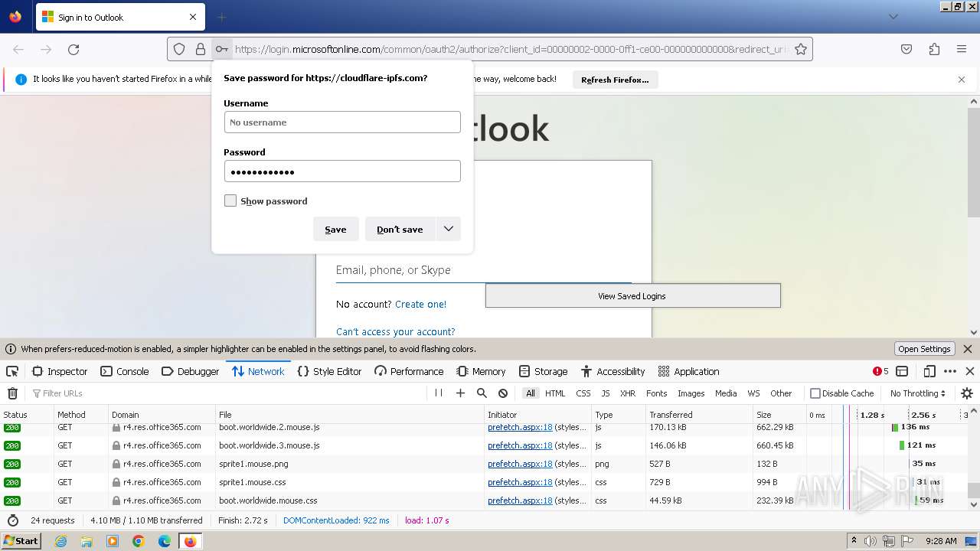The image size is (980, 551).
Task: Select the sprite1.mouse.png request row
Action: click(x=485, y=464)
